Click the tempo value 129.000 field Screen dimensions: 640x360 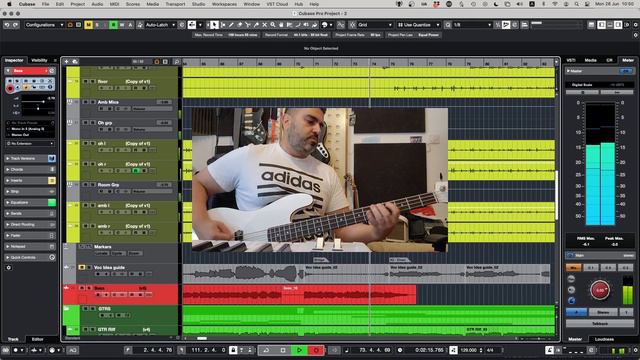469,350
